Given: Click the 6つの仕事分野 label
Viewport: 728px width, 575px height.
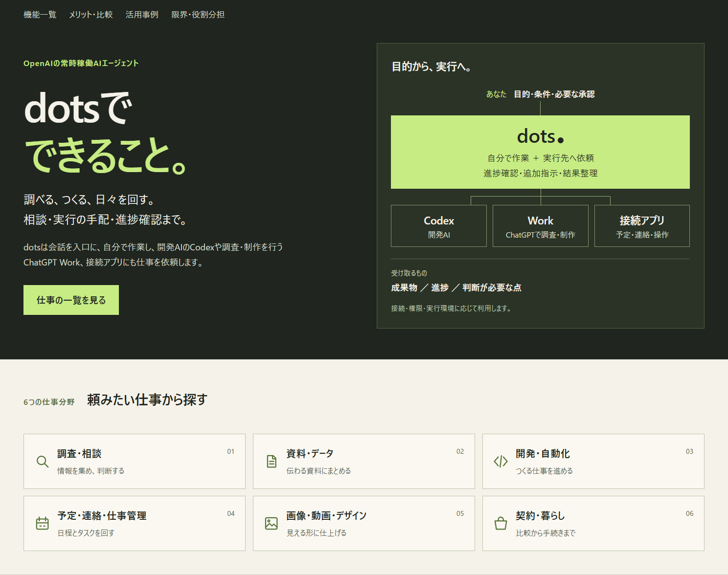Looking at the screenshot, I should pyautogui.click(x=49, y=402).
